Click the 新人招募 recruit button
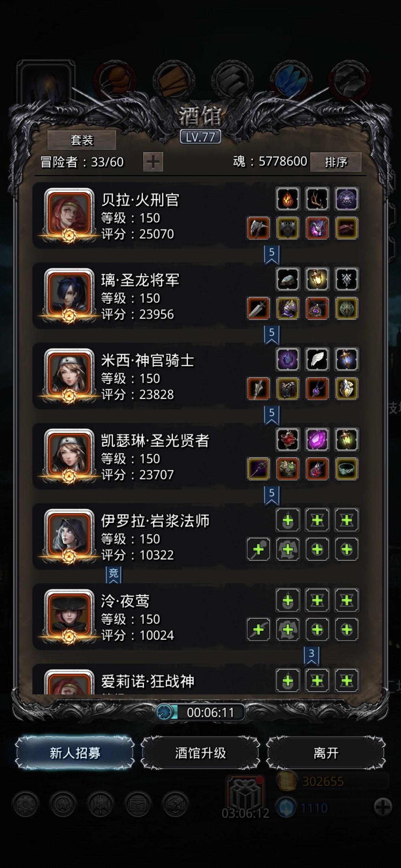 [75, 753]
